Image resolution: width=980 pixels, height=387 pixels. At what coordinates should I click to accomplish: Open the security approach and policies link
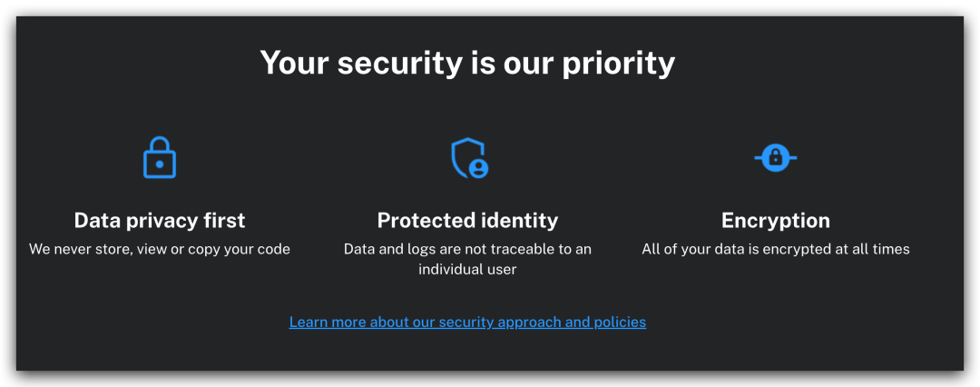tap(467, 322)
